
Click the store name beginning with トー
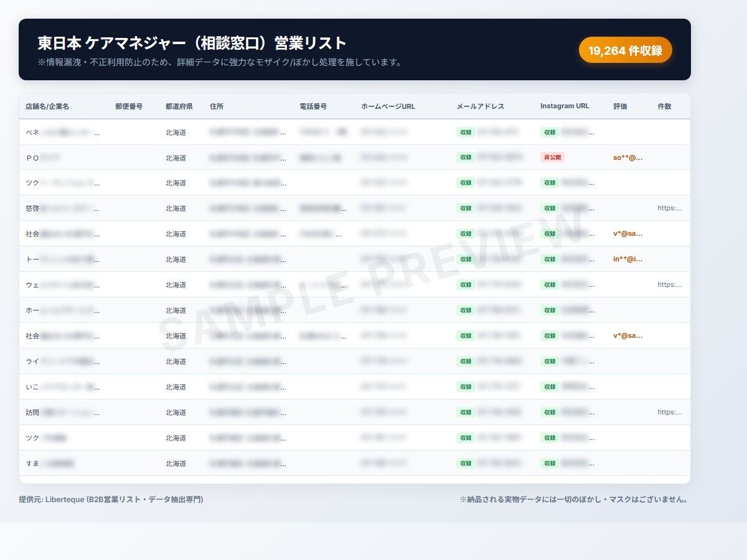pyautogui.click(x=63, y=260)
